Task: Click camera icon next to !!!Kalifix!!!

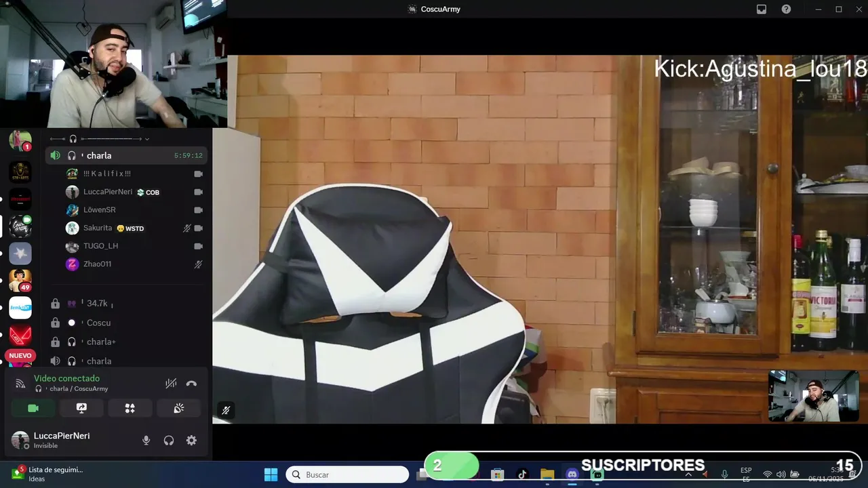Action: 198,174
